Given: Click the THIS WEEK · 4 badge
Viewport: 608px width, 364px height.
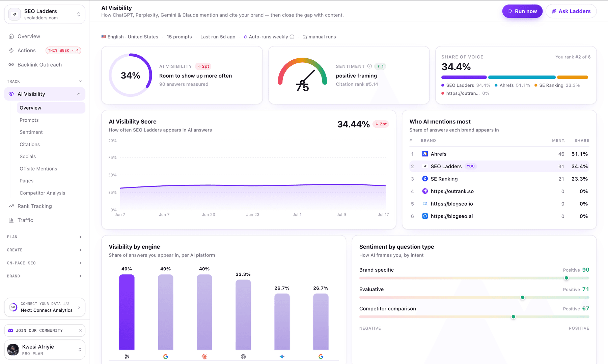Looking at the screenshot, I should [63, 51].
